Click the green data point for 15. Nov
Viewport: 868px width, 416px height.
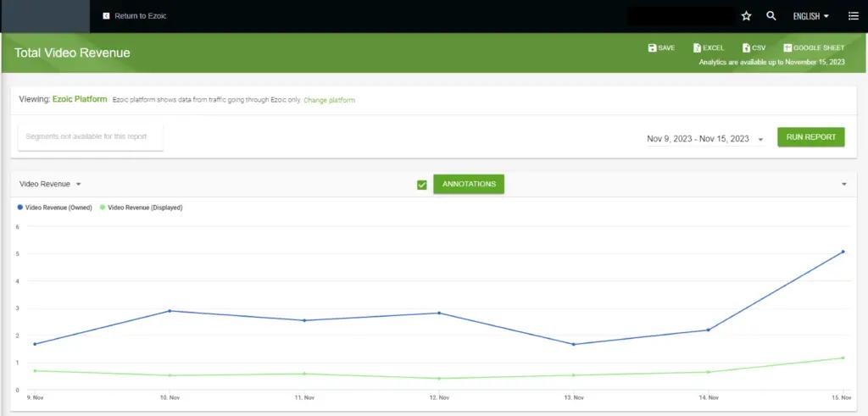tap(843, 358)
